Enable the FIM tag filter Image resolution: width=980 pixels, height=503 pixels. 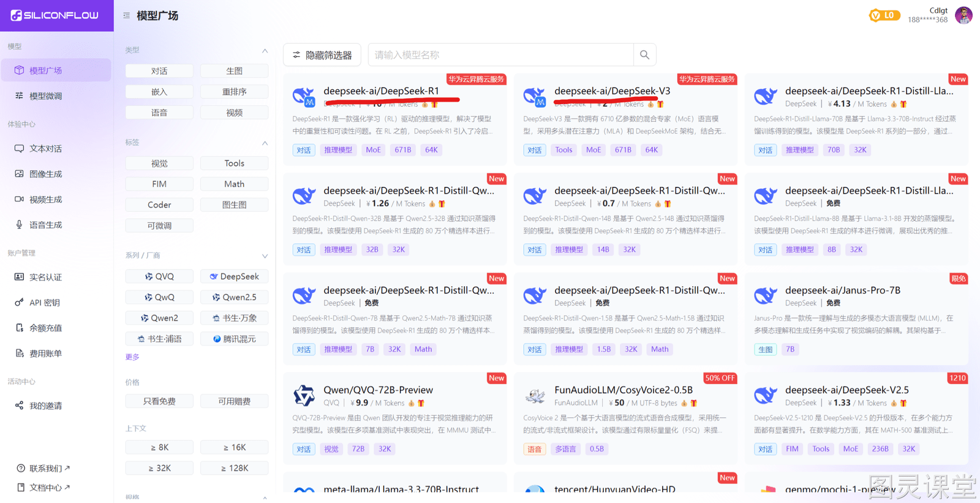pyautogui.click(x=159, y=184)
